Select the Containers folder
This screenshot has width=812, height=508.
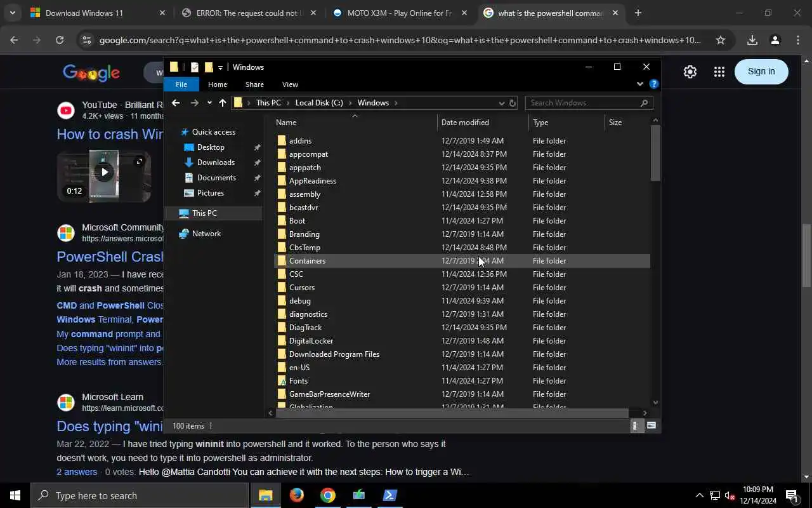pos(462,261)
